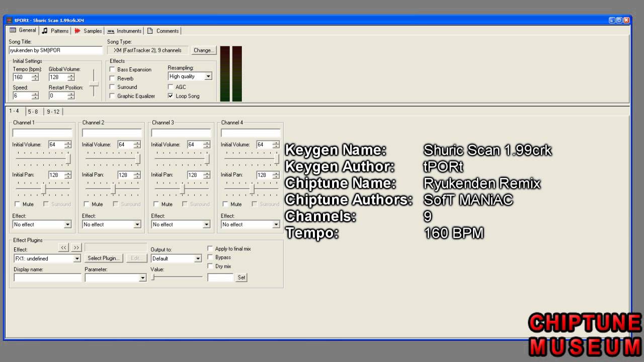Switch to the Patterns tab

click(55, 31)
